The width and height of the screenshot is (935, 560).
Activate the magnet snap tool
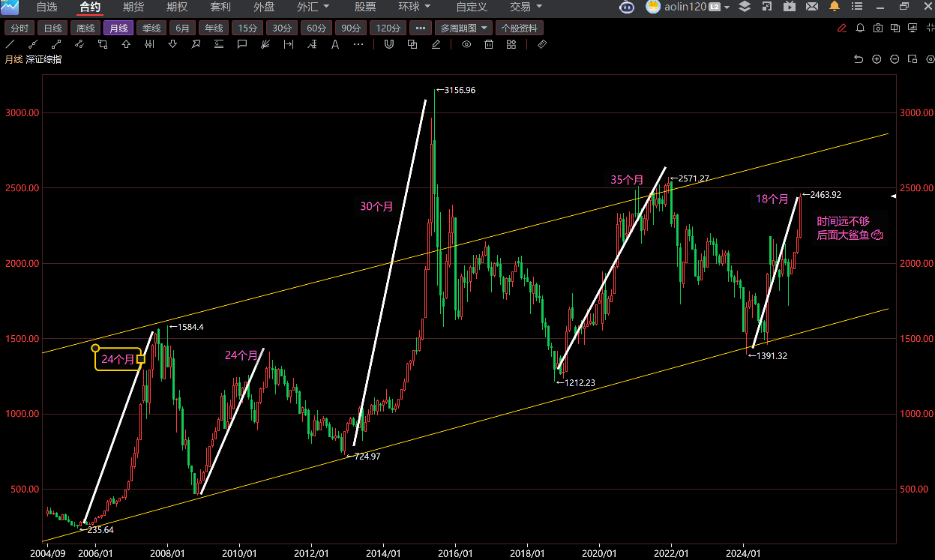[x=388, y=44]
